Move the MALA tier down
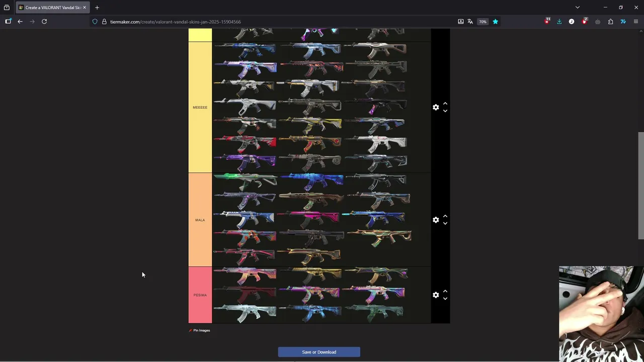Screen dimensions: 644x362 click(x=445, y=223)
